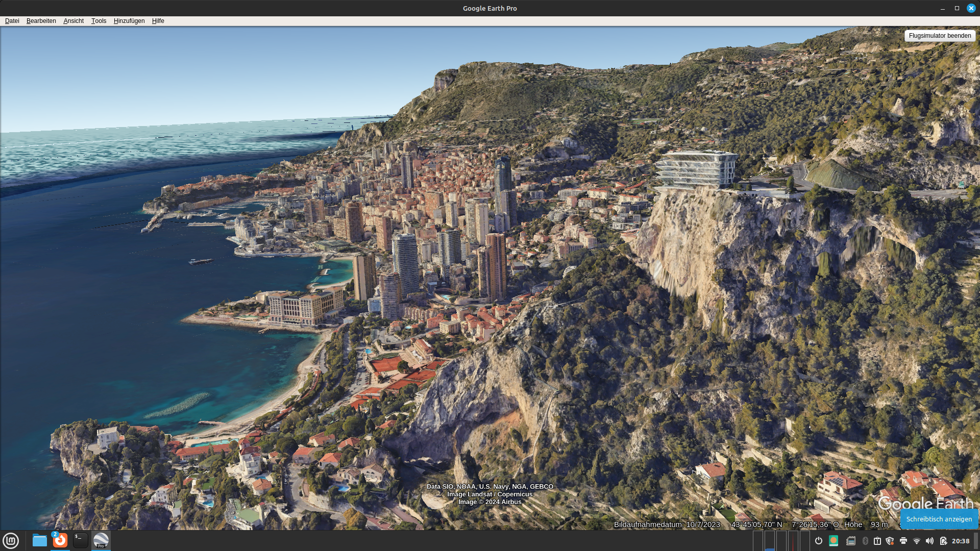The height and width of the screenshot is (551, 980).
Task: Open the Linux Mint start menu
Action: 11,540
